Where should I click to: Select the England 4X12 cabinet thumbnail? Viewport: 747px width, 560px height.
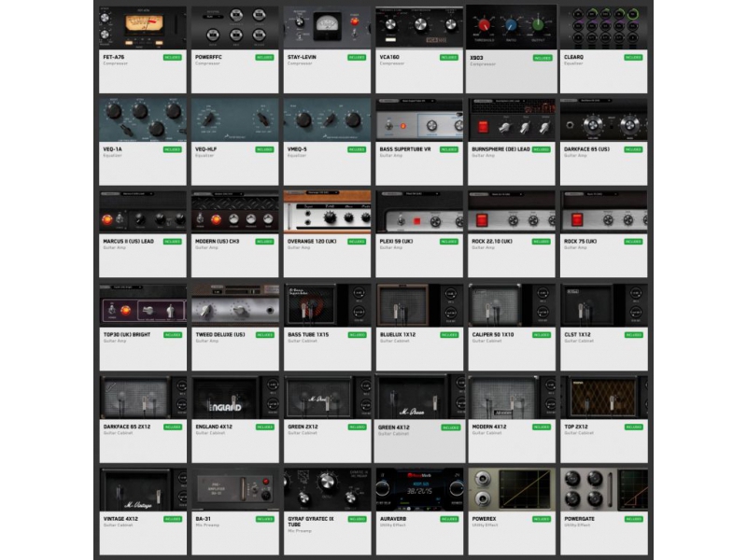pos(235,398)
